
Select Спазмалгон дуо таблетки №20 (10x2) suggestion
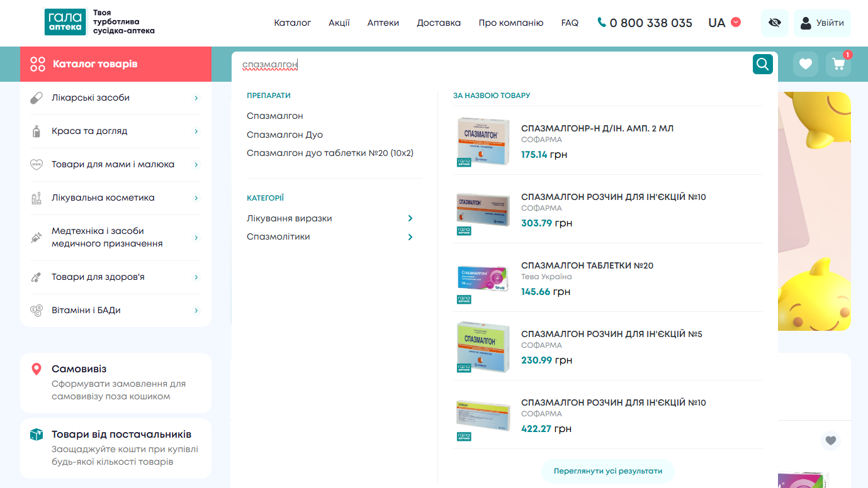[x=330, y=153]
